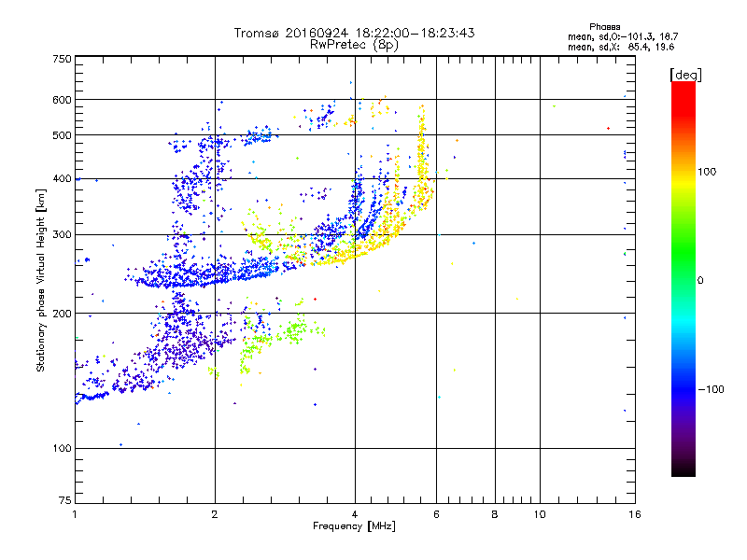Click the plot title 'Tromsø 20160924 18:22:00-18:23:43'

click(x=354, y=33)
